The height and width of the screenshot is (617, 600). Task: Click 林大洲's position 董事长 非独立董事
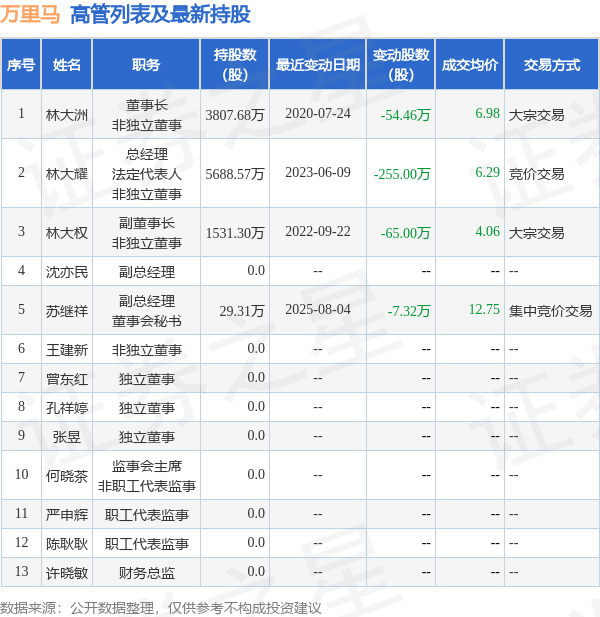(x=146, y=115)
